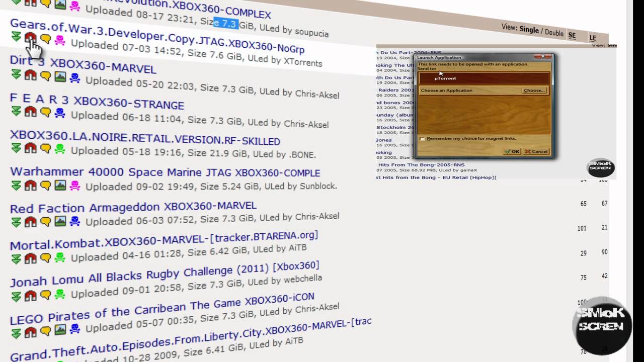Screen dimensions: 644x362
Task: Click the magnet icon for Dirt 3 XBOX360-MARVEL
Action: point(31,75)
